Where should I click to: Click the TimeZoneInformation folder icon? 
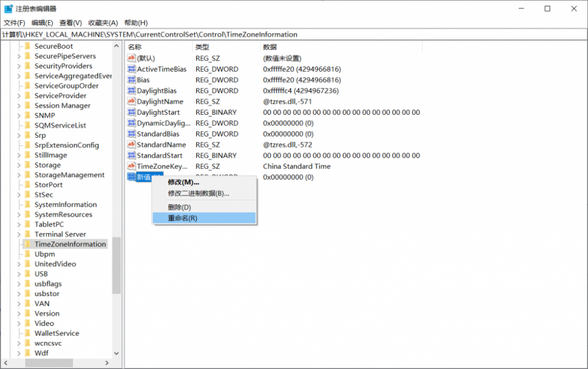28,244
